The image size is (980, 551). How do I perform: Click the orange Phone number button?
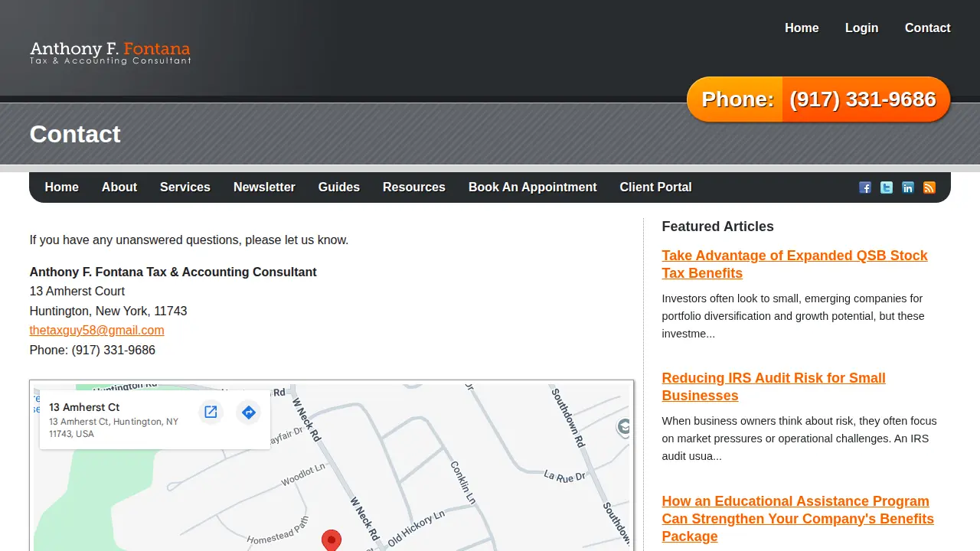click(x=818, y=99)
